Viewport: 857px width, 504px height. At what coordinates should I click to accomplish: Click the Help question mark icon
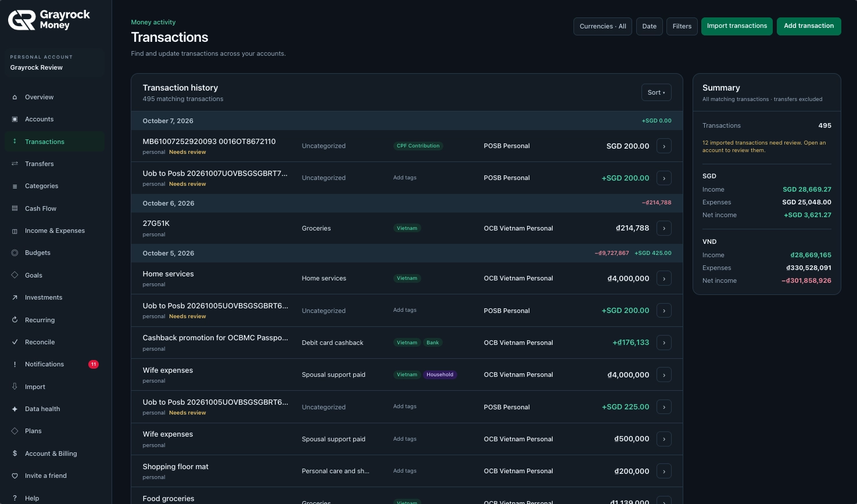pos(15,498)
